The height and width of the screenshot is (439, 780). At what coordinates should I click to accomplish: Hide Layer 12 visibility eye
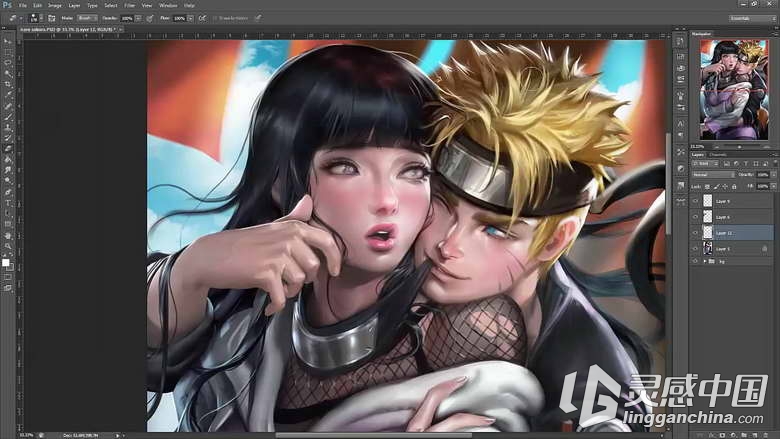coord(695,233)
